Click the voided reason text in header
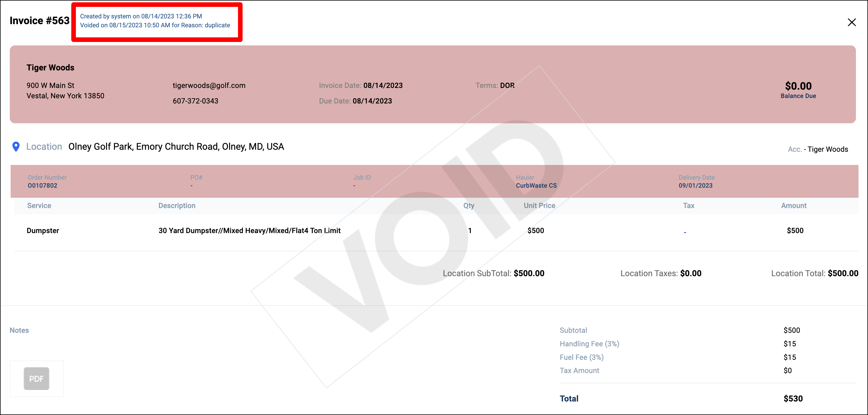868x415 pixels. click(x=155, y=25)
